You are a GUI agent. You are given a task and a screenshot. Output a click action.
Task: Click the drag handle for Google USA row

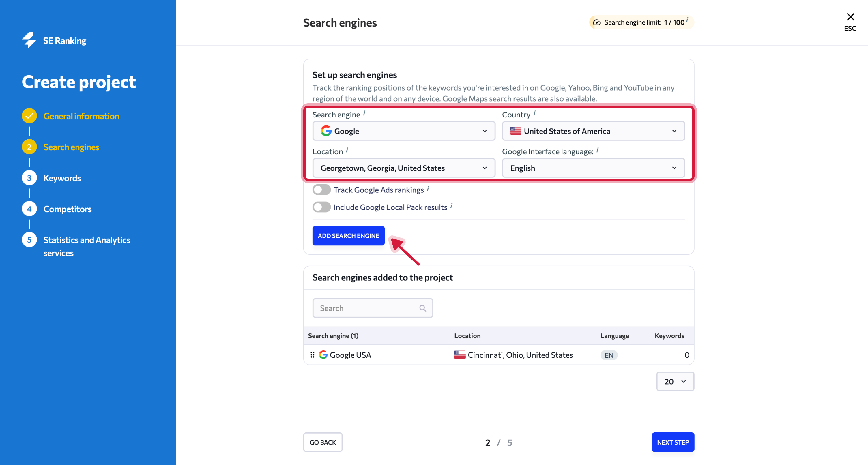click(x=312, y=355)
